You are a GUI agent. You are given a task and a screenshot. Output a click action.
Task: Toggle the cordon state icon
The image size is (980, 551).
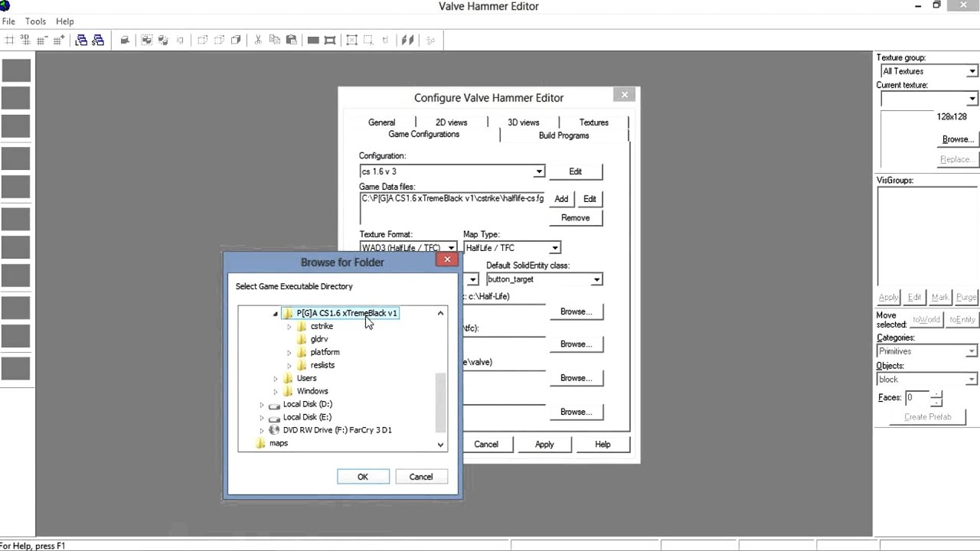tap(313, 40)
